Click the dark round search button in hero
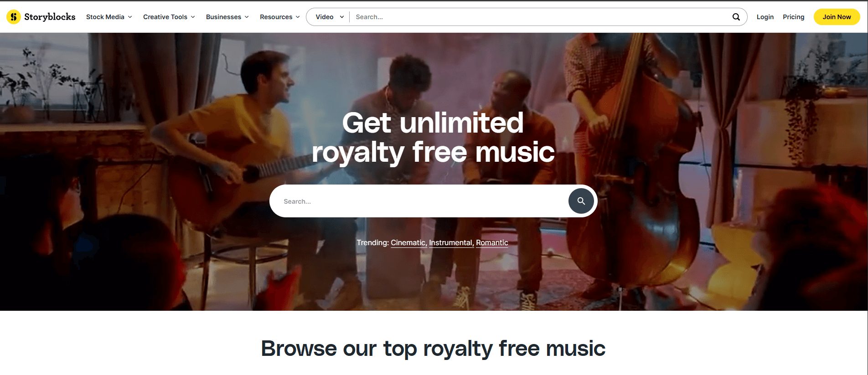The image size is (868, 375). click(x=581, y=201)
